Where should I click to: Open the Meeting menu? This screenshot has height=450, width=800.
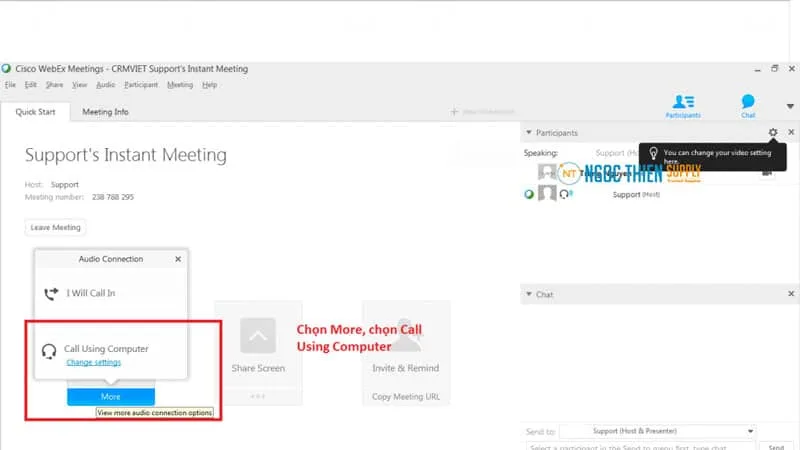(180, 85)
